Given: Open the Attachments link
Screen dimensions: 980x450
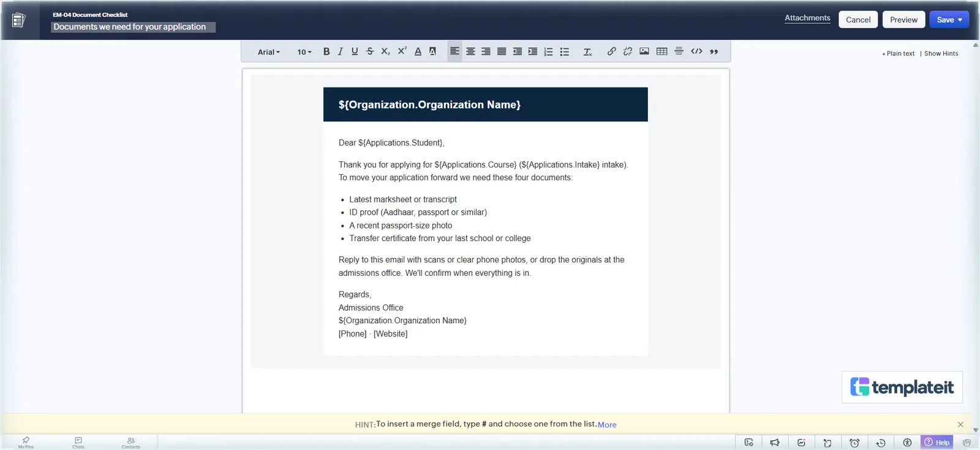Looking at the screenshot, I should [x=807, y=18].
